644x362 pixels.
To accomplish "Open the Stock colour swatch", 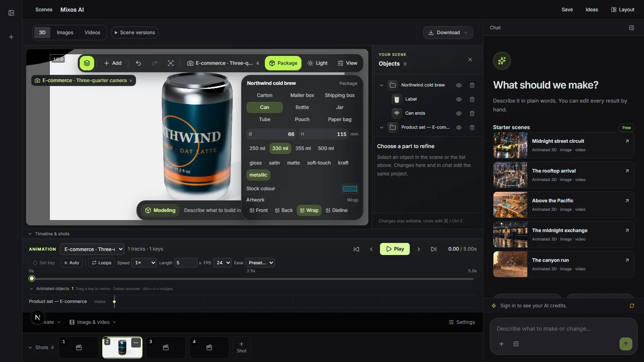I will tap(350, 189).
